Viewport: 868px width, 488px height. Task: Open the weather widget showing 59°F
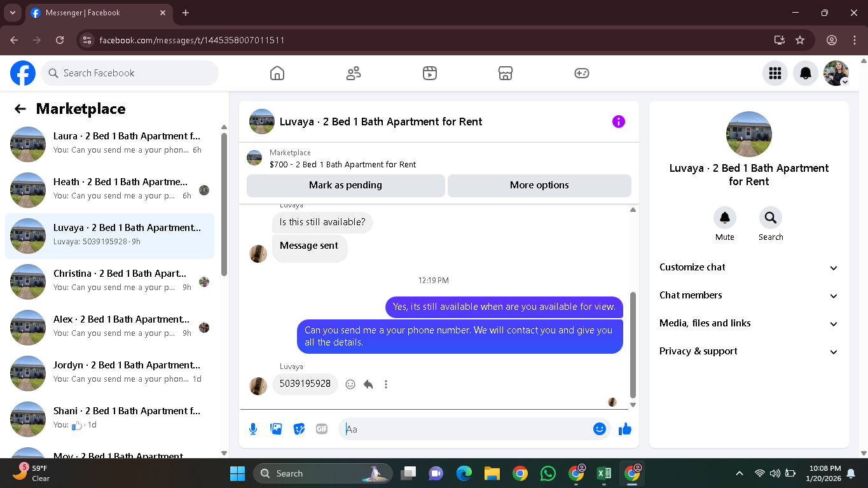pos(31,473)
